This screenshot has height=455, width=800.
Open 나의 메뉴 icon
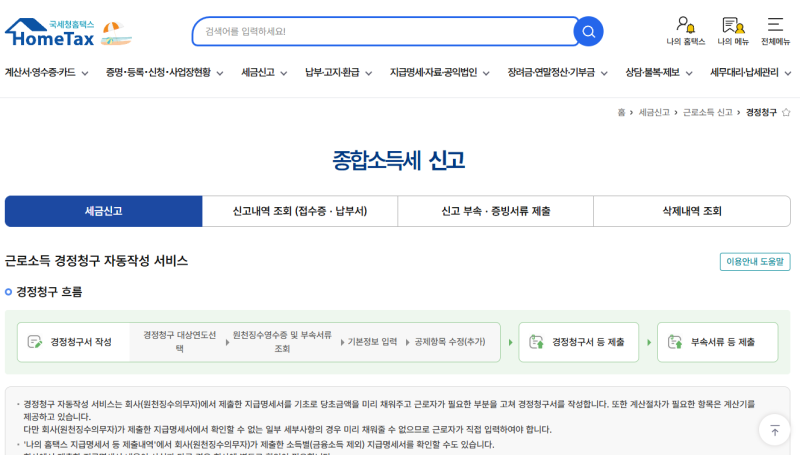733,31
